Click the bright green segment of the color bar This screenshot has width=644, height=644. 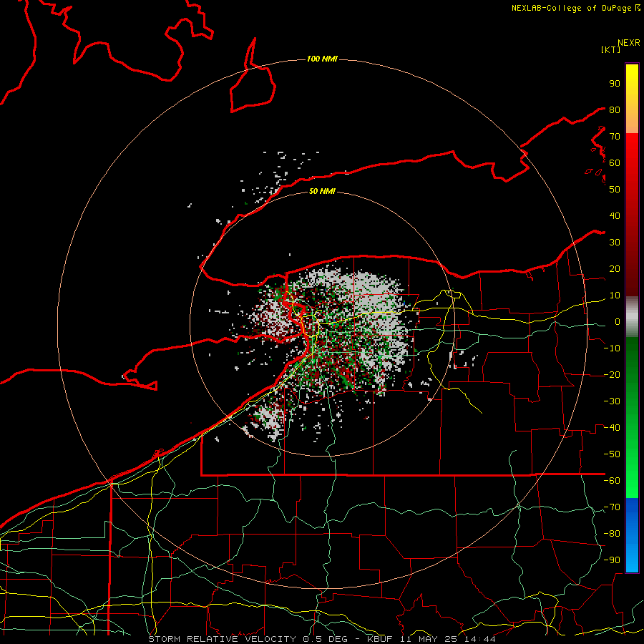pos(632,418)
